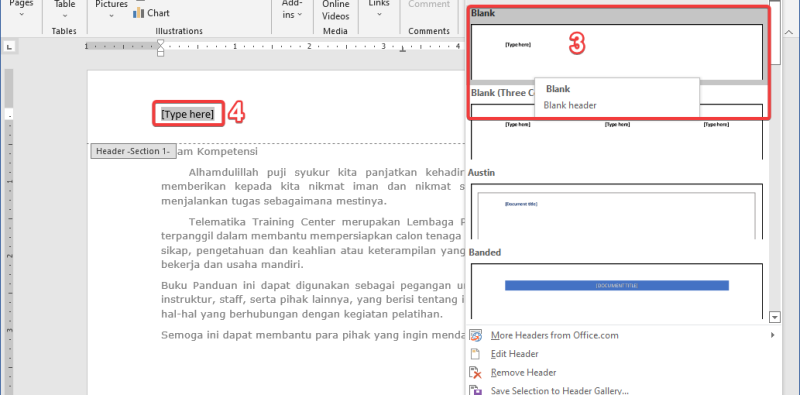Click the tab selector at ruler corner
The width and height of the screenshot is (800, 395).
coord(10,47)
